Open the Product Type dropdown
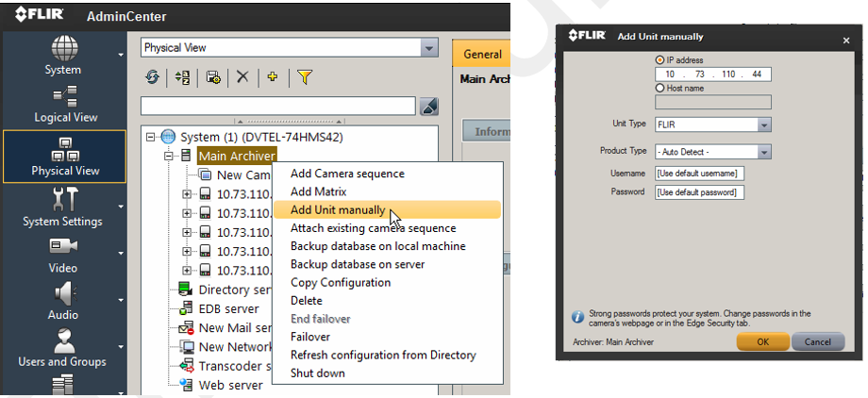Screen dimensions: 868x398 pyautogui.click(x=764, y=152)
